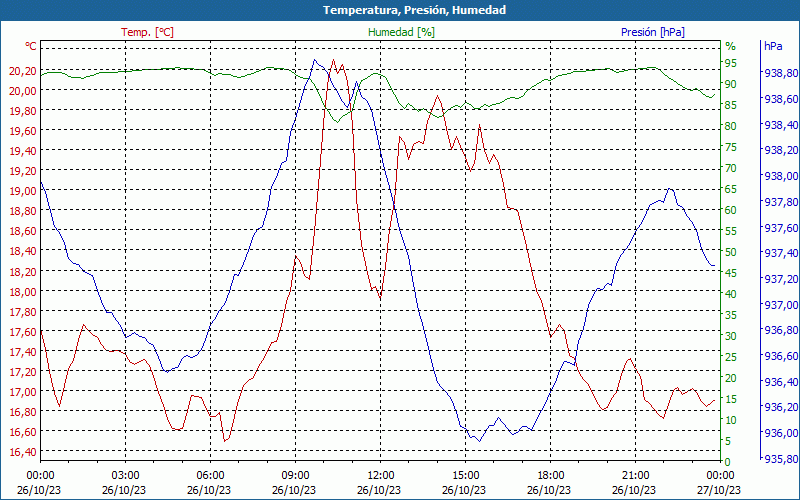Select the green Humedad [%] legend label
The image size is (800, 500).
point(402,32)
